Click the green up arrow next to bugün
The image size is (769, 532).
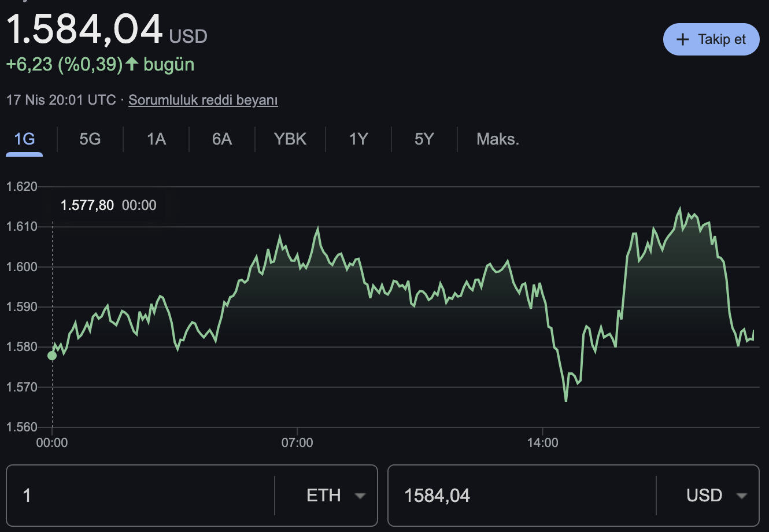coord(132,64)
